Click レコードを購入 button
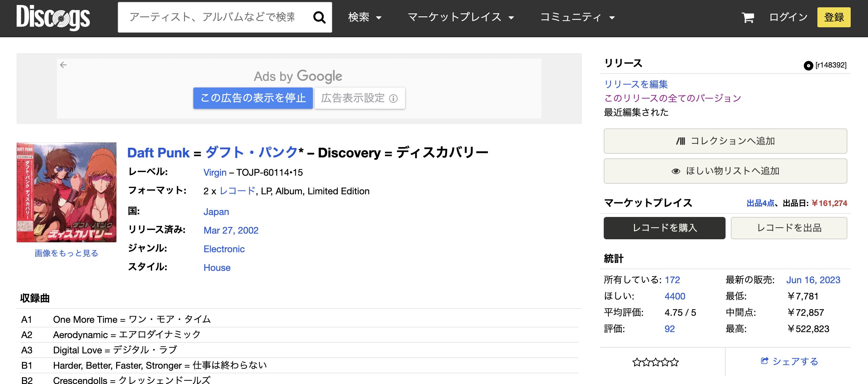The image size is (868, 384). coord(664,228)
